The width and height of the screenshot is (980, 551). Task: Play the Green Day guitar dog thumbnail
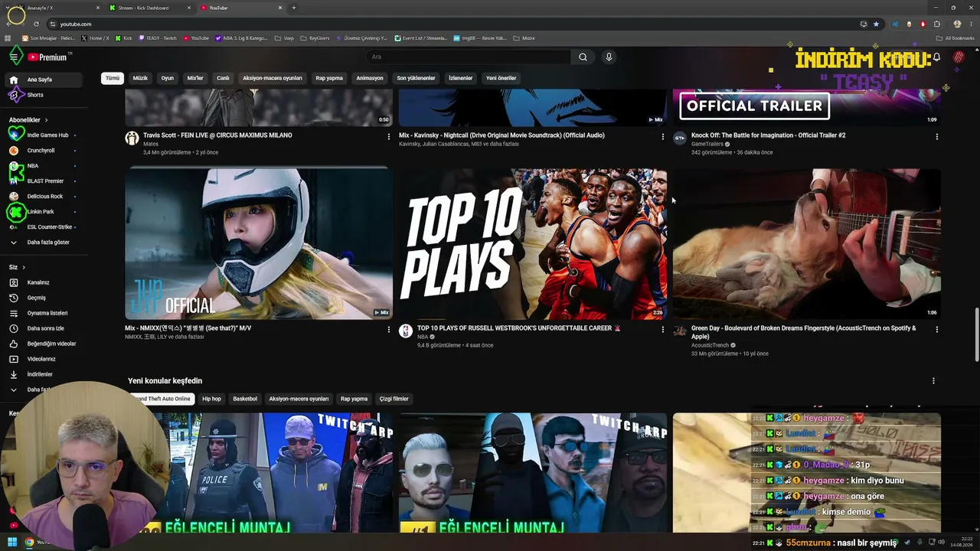(807, 244)
